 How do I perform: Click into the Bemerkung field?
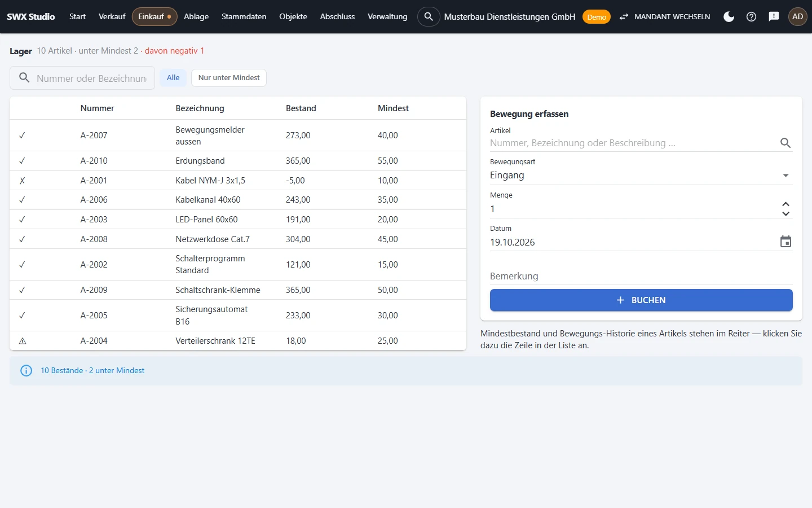coord(641,276)
